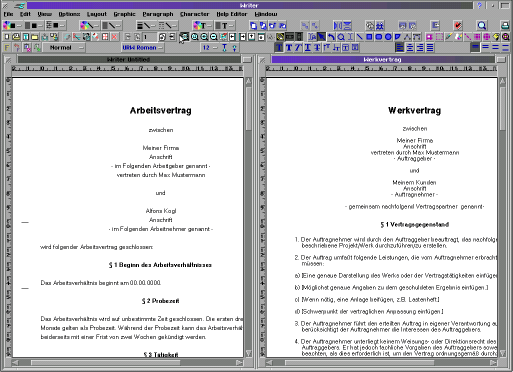The height and width of the screenshot is (372, 513).
Task: Open search with large magnifying glass icon
Action: click(x=481, y=25)
